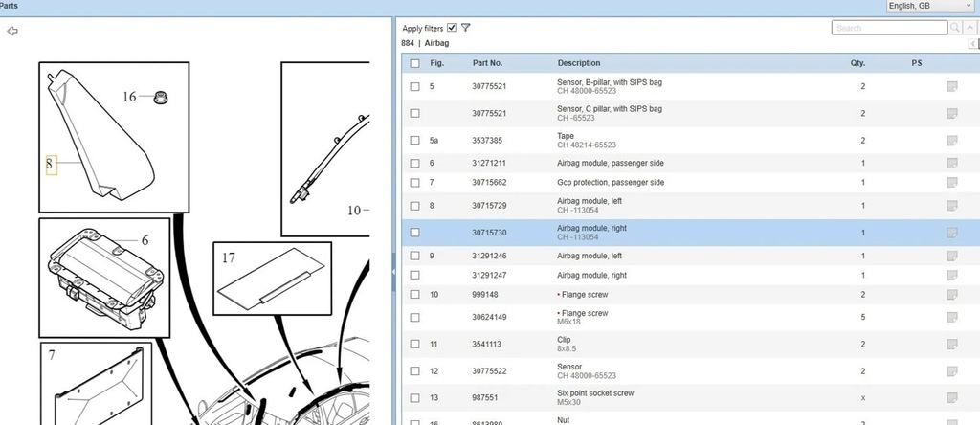Click part number 30715662
This screenshot has width=980, height=425.
click(x=489, y=183)
